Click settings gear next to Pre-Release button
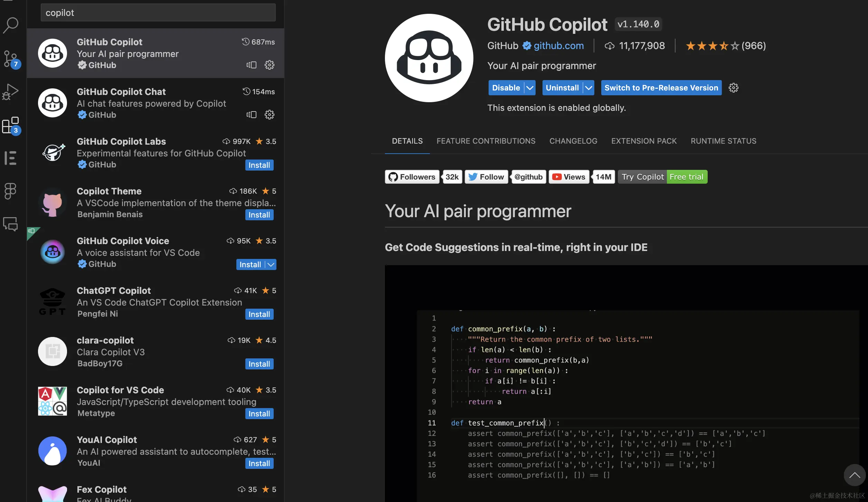The width and height of the screenshot is (868, 502). pyautogui.click(x=733, y=88)
